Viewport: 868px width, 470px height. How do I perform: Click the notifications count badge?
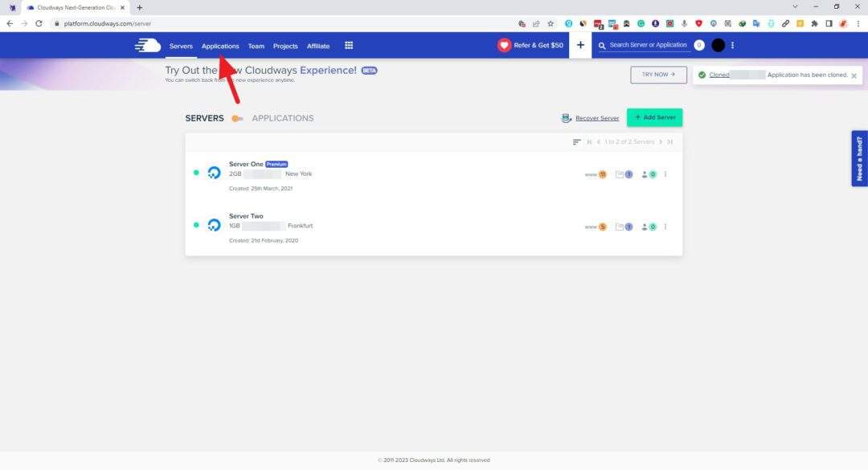click(x=699, y=46)
